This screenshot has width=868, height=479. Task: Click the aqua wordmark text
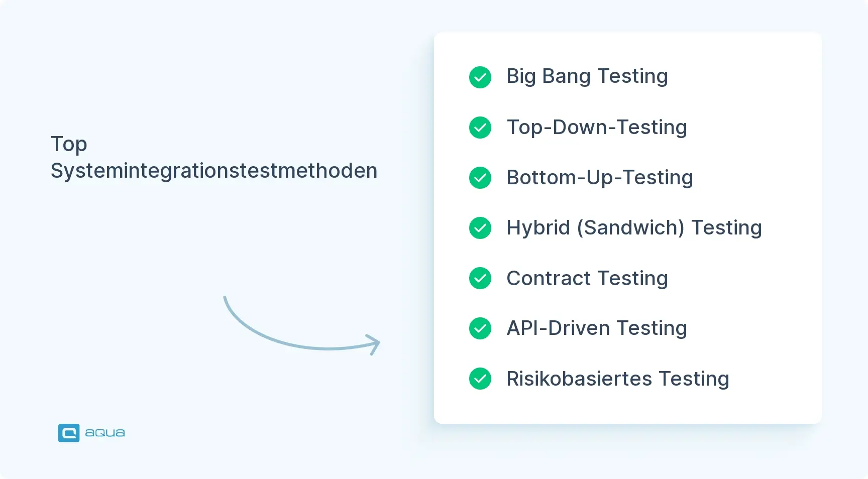(105, 433)
